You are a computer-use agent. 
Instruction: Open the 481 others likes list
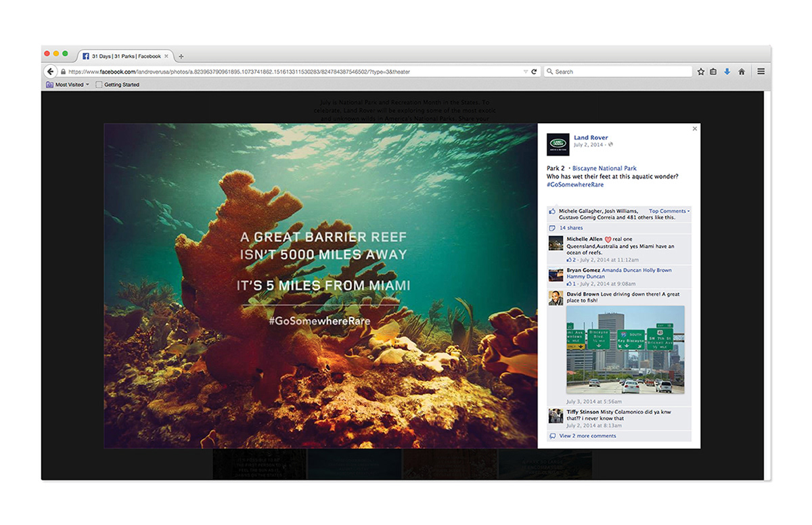640,217
